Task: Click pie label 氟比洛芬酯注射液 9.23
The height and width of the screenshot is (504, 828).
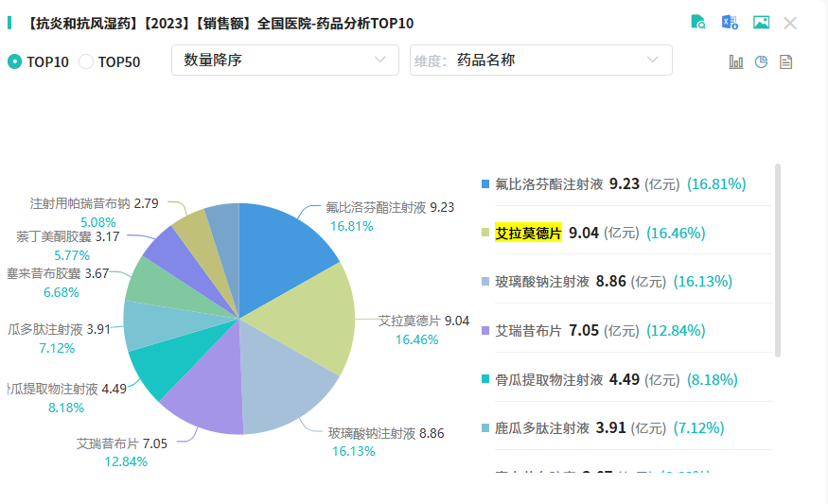Action: (390, 207)
